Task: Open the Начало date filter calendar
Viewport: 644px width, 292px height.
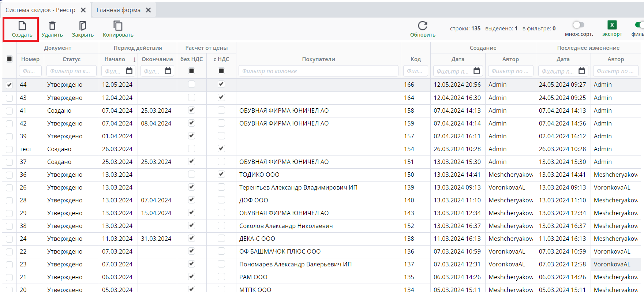Action: 129,71
